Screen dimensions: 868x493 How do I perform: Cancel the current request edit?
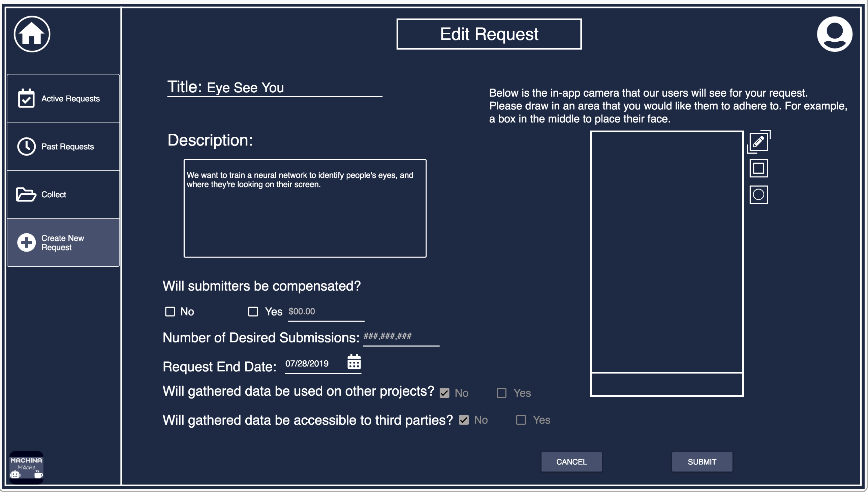pyautogui.click(x=570, y=462)
